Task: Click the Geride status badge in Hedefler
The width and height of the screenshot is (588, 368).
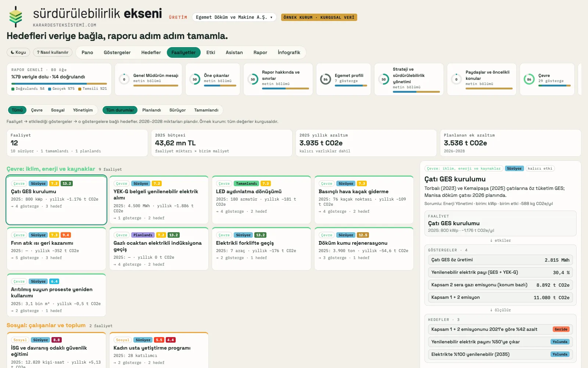Action: (561, 329)
